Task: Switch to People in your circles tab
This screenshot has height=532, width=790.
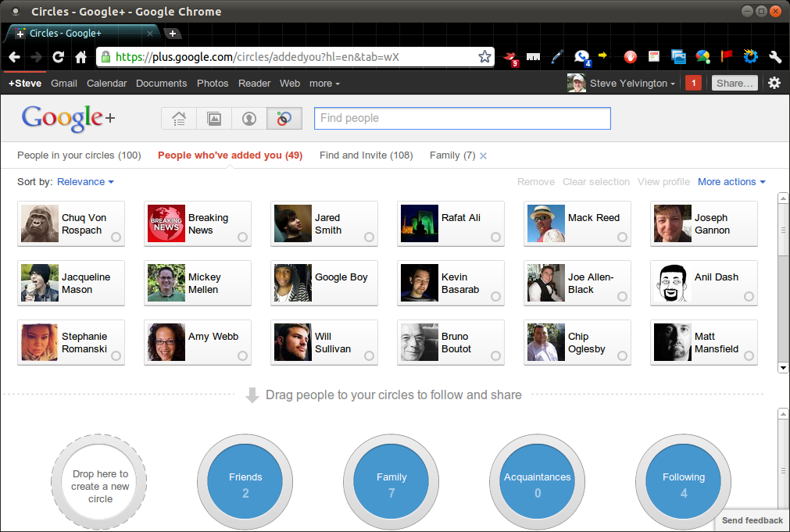Action: [x=79, y=155]
